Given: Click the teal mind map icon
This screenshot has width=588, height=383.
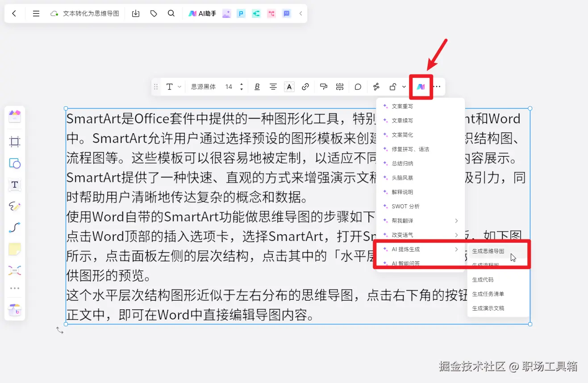Looking at the screenshot, I should click(x=256, y=14).
